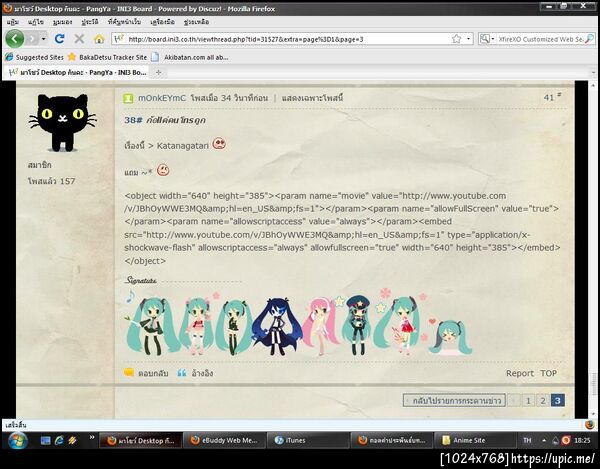600x469 pixels.
Task: Open mOnkEYmC user profile link
Action: [x=162, y=98]
